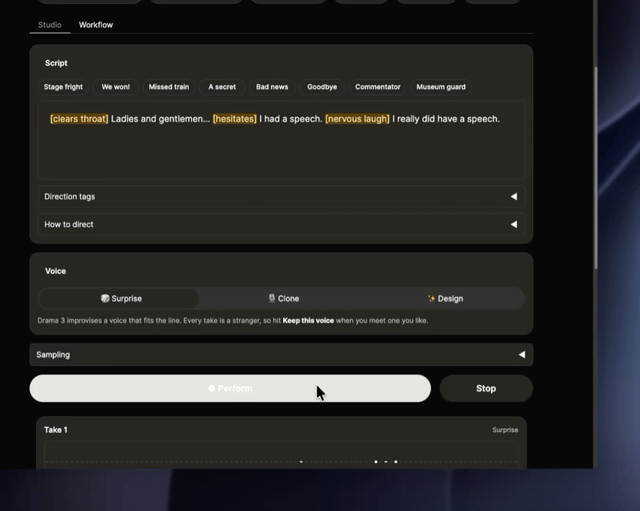
Task: Click the Voice section heading
Action: click(56, 271)
